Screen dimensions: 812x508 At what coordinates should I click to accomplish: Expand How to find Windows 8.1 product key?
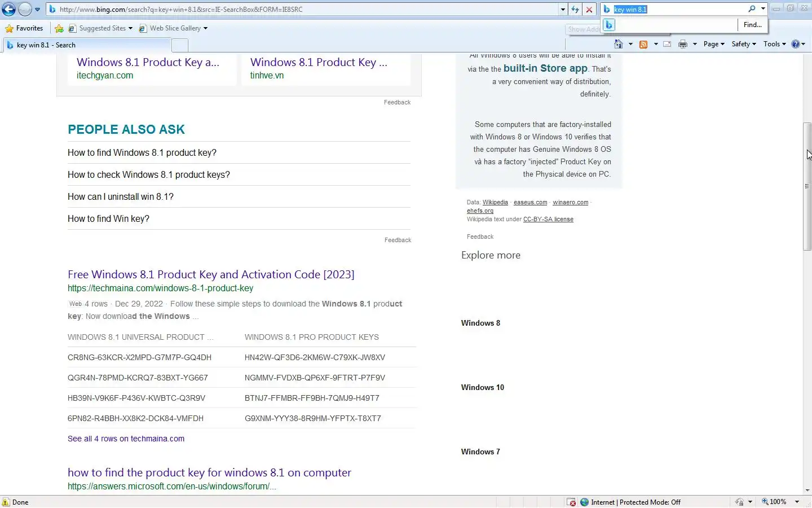(x=239, y=153)
